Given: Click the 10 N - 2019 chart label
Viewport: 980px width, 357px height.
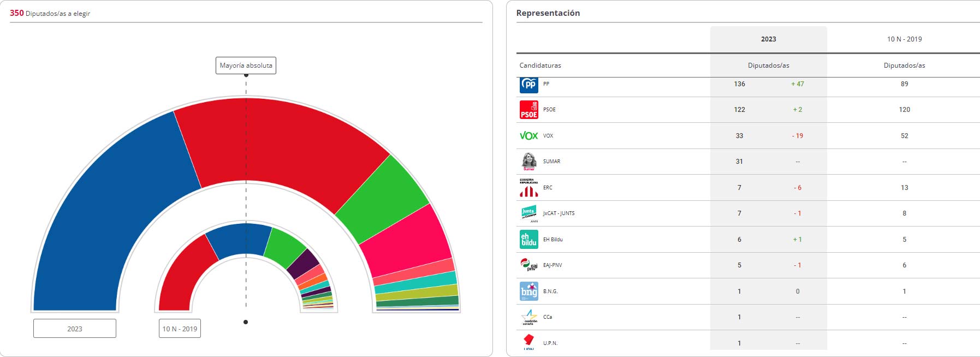Looking at the screenshot, I should (x=180, y=329).
